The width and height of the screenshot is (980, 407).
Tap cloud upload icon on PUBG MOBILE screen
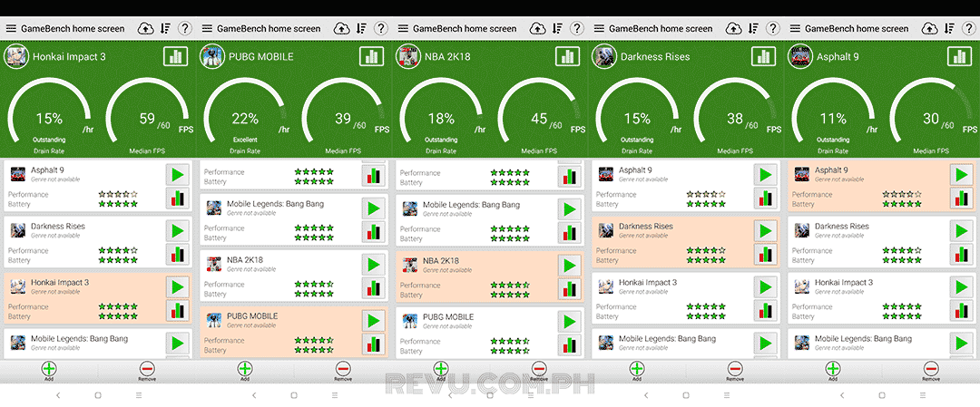(341, 29)
